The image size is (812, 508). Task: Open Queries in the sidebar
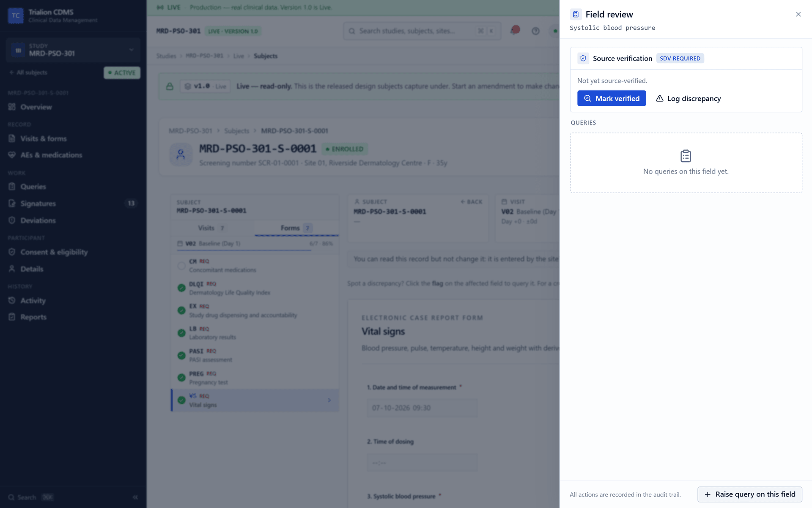[x=73, y=187]
